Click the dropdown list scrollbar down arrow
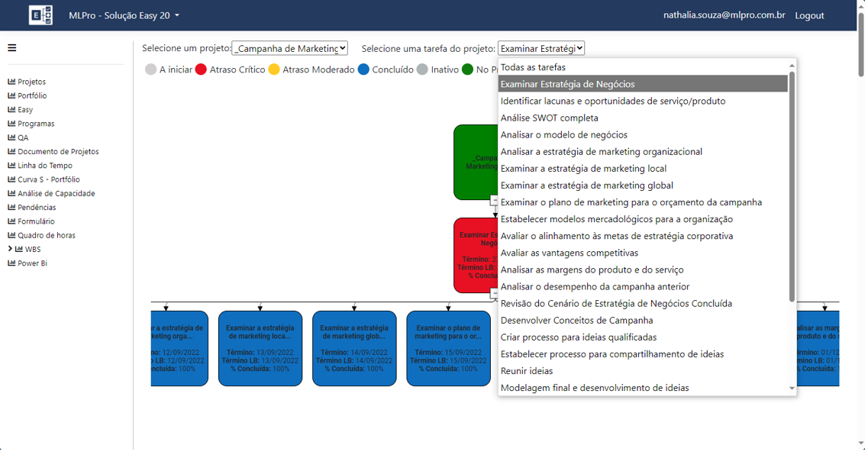Viewport: 868px width, 452px height. pos(792,389)
